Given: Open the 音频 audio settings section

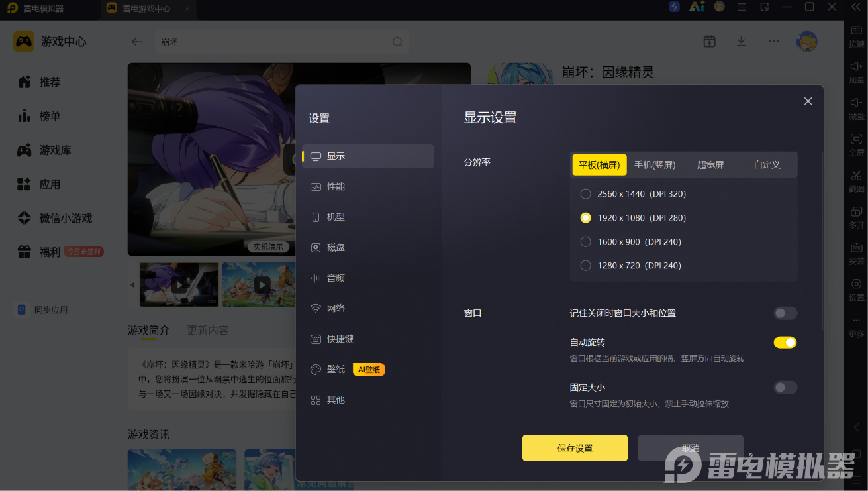Looking at the screenshot, I should click(367, 278).
